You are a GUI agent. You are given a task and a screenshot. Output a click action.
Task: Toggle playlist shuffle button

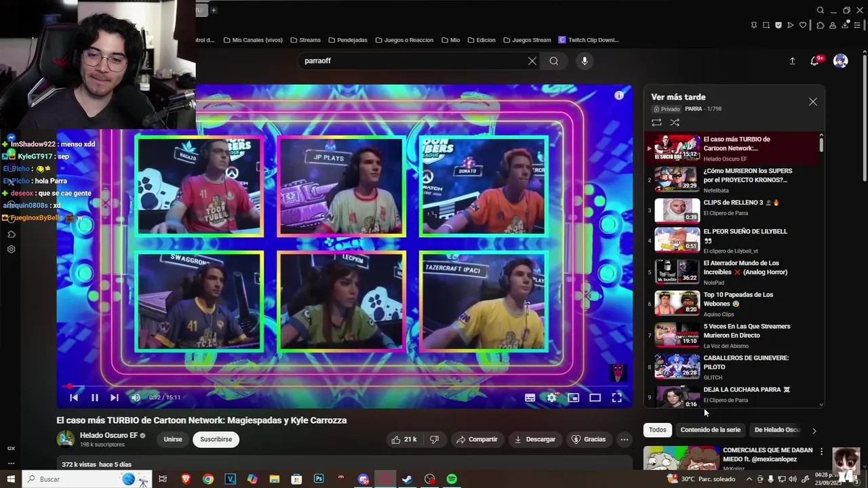pyautogui.click(x=675, y=123)
